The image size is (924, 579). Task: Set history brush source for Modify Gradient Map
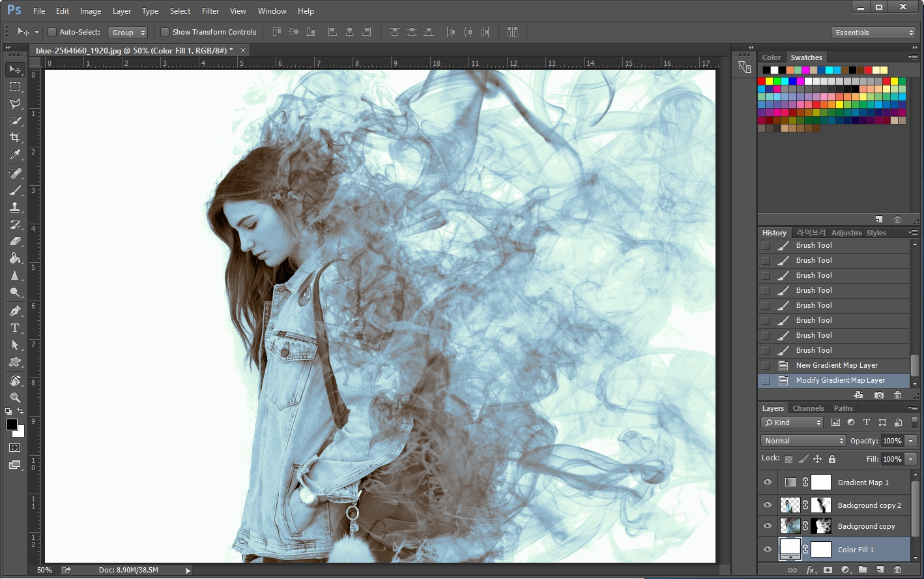pos(766,380)
